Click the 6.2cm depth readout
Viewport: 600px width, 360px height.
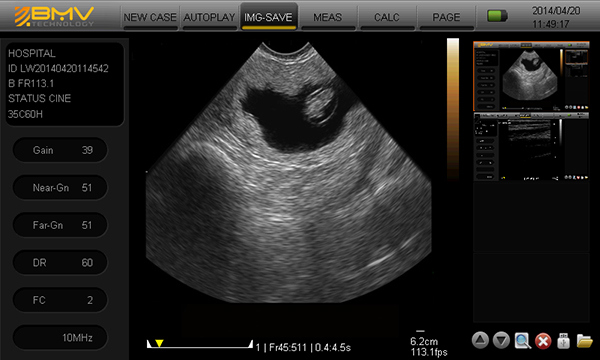click(x=424, y=341)
